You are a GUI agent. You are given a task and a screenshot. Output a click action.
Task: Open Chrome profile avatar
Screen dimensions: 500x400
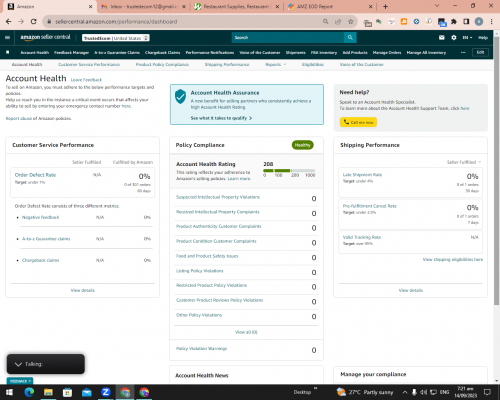coord(479,22)
